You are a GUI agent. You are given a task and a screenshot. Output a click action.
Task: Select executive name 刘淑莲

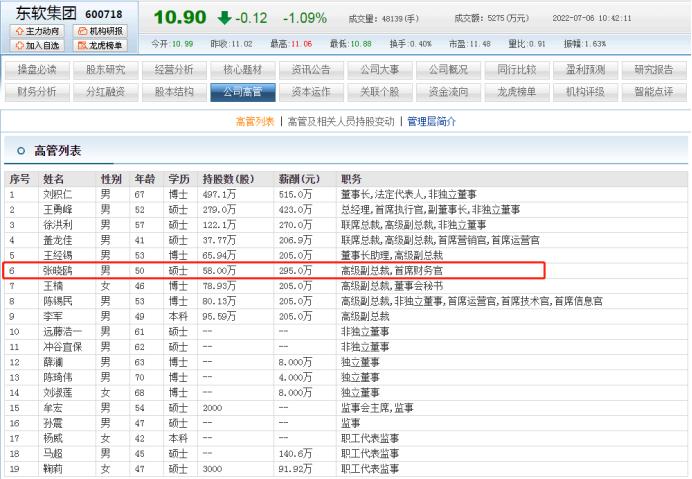coord(58,392)
